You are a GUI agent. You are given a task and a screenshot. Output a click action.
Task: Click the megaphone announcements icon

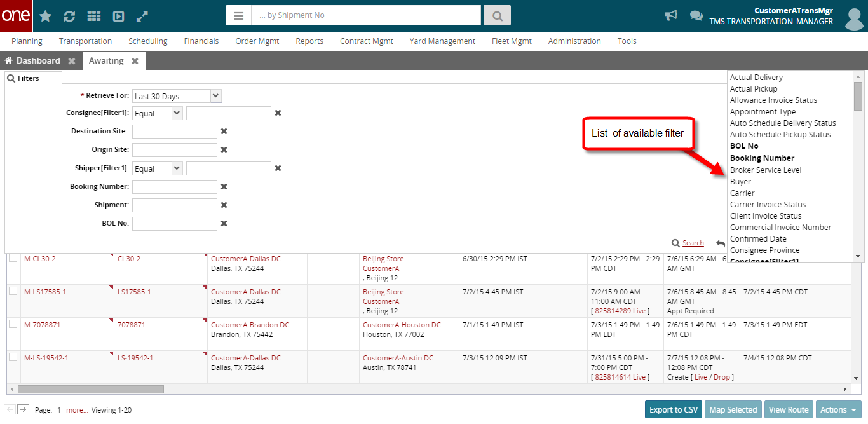[x=671, y=16]
